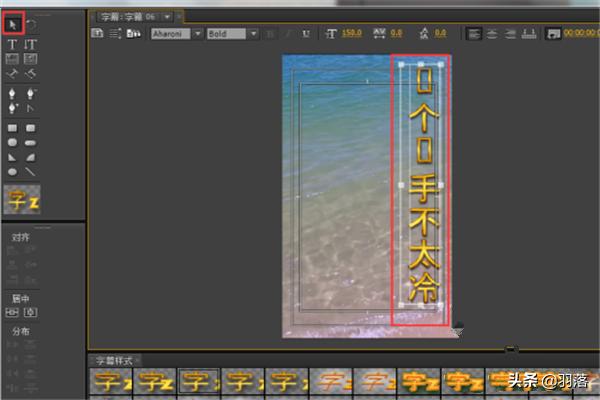Click the current style preview thumbnail

pos(22,199)
